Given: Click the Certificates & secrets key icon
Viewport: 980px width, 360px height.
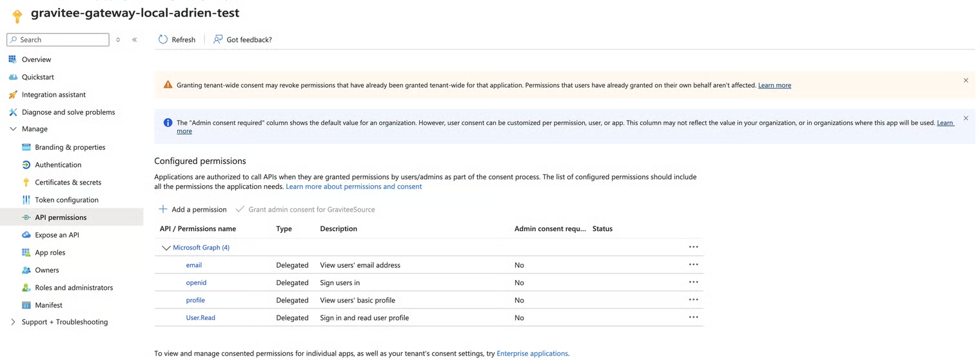Looking at the screenshot, I should click(26, 183).
